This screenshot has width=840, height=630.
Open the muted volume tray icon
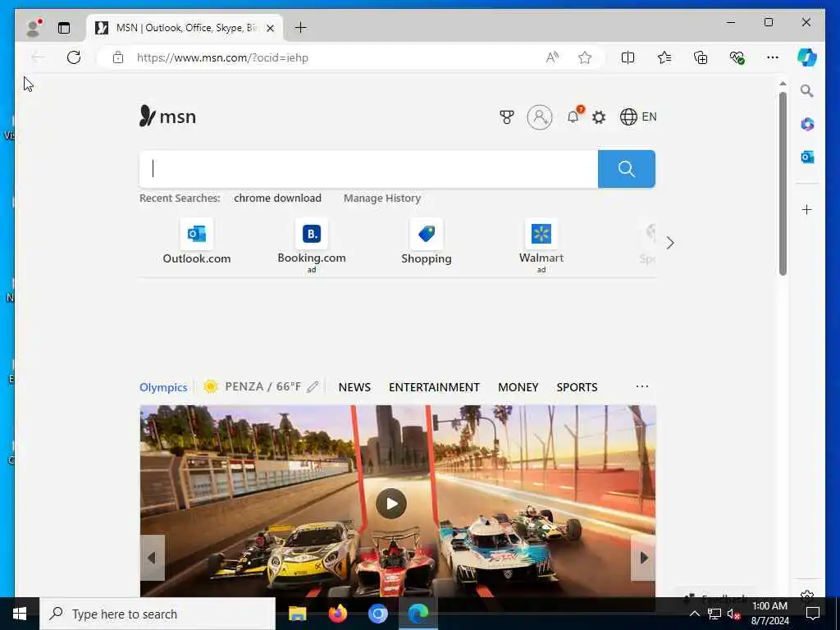click(733, 614)
